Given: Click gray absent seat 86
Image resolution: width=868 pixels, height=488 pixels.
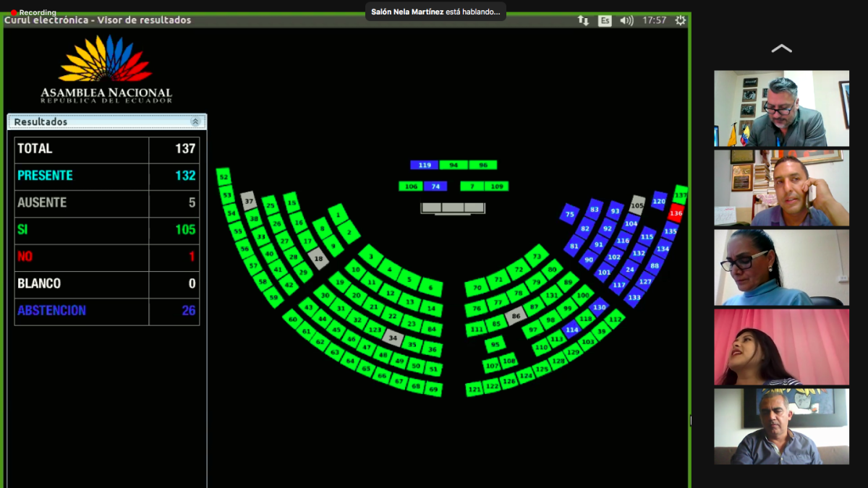Looking at the screenshot, I should coord(516,316).
